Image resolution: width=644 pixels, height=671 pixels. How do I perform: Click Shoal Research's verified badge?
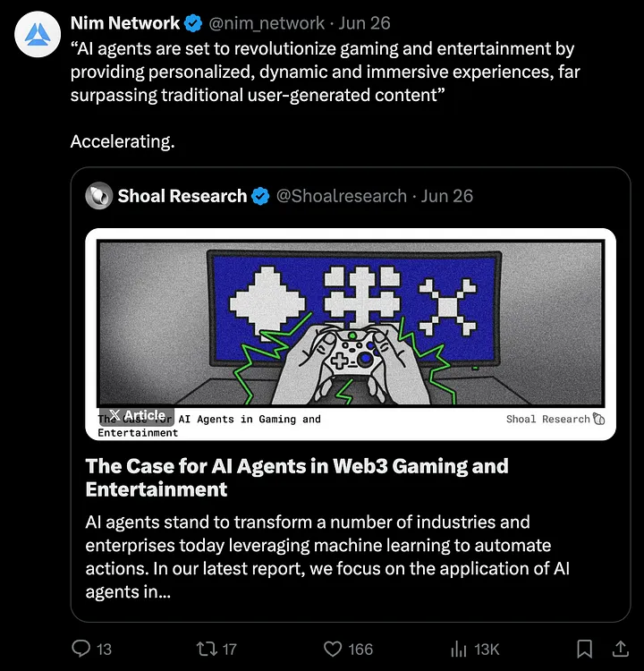pos(260,196)
